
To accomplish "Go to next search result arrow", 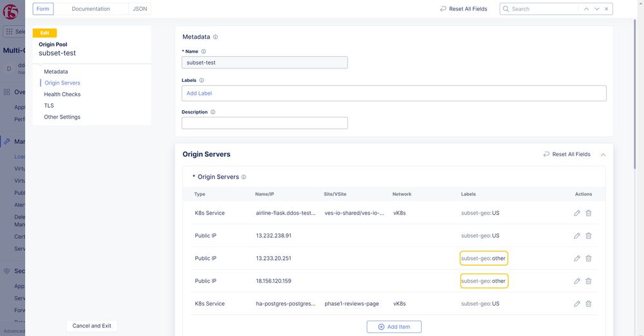I will pos(597,9).
